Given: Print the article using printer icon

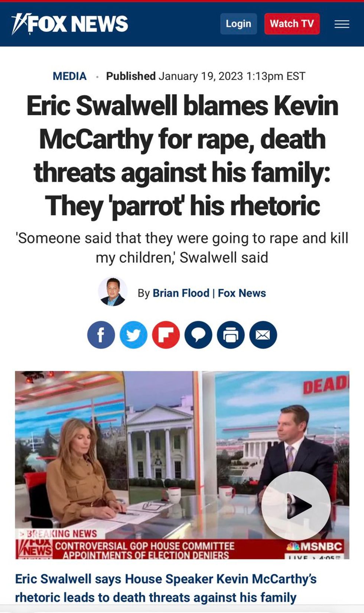Looking at the screenshot, I should click(231, 335).
